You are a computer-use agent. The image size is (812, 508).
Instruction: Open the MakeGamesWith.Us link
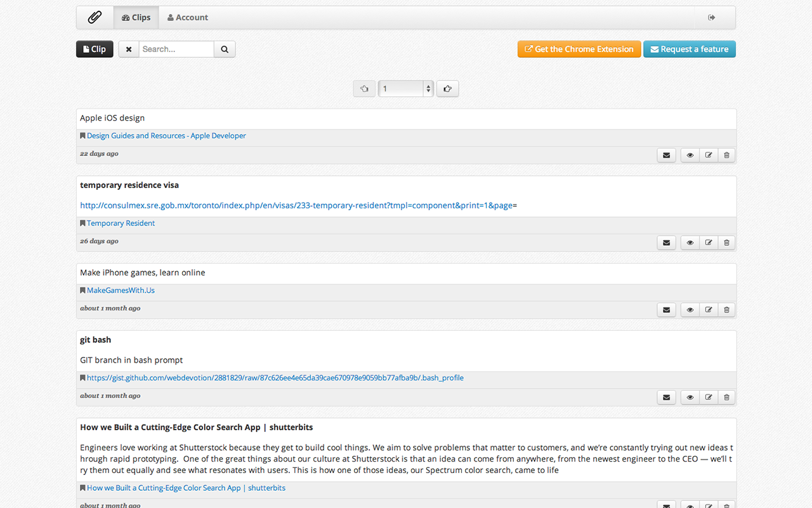point(121,291)
